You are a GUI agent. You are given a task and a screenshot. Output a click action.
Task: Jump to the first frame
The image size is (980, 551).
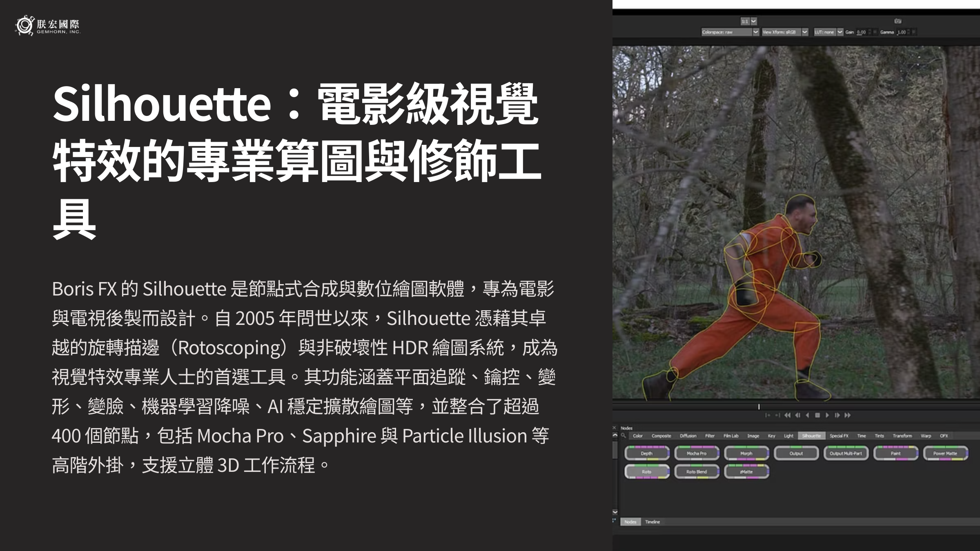pyautogui.click(x=787, y=415)
